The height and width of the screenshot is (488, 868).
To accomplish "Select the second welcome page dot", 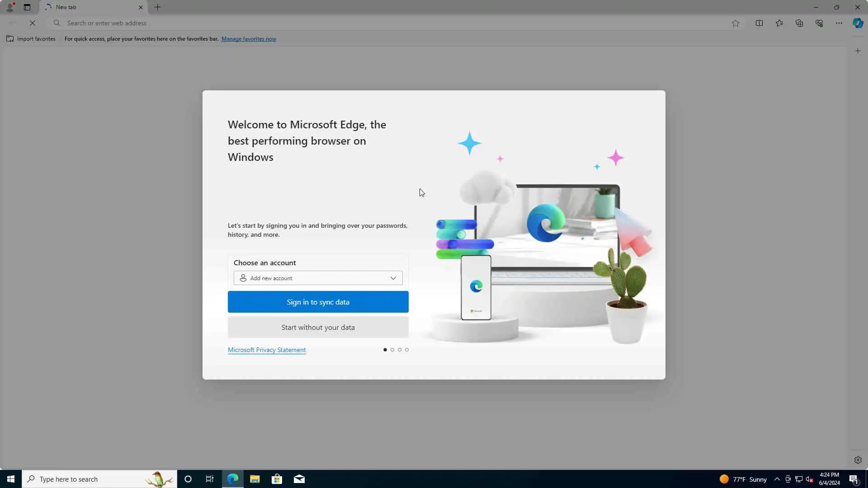I will coord(392,350).
